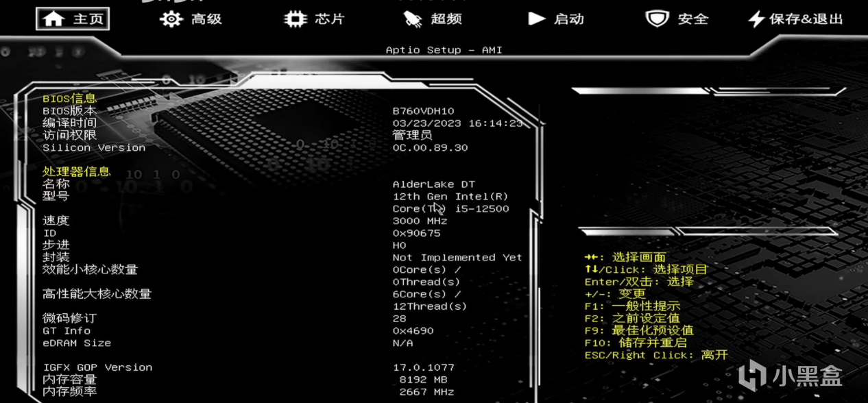The image size is (868, 403).
Task: Click the AlderLake DT name value
Action: tap(433, 184)
